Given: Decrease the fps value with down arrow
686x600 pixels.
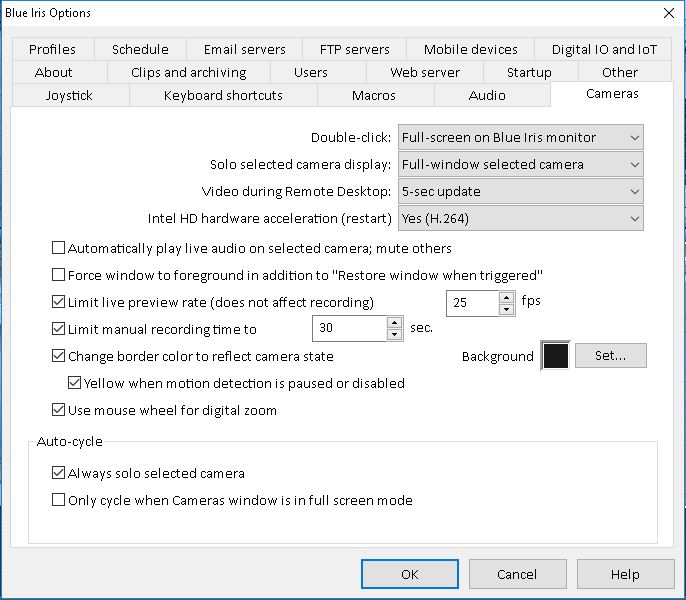Looking at the screenshot, I should click(x=506, y=309).
